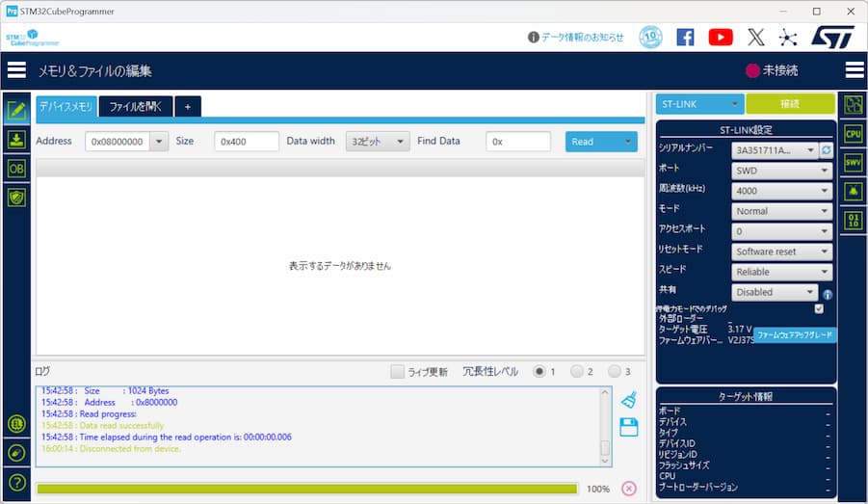868x504 pixels.
Task: Open the help question mark icon
Action: click(16, 483)
